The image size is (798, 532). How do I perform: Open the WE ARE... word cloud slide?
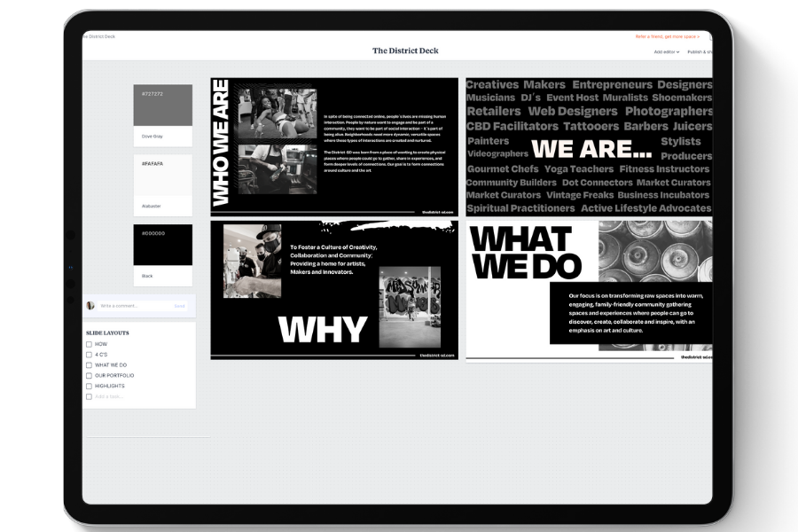coord(589,146)
